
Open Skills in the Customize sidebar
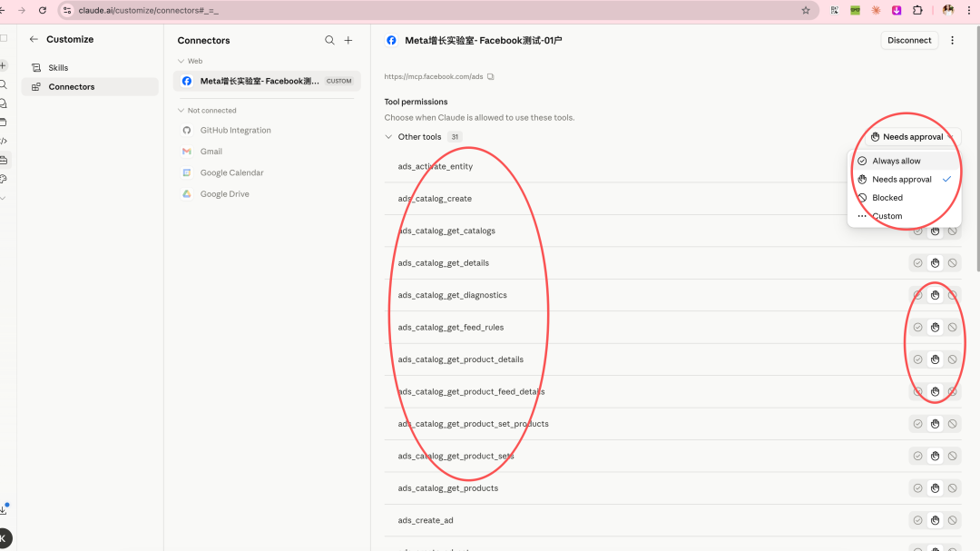pyautogui.click(x=90, y=67)
